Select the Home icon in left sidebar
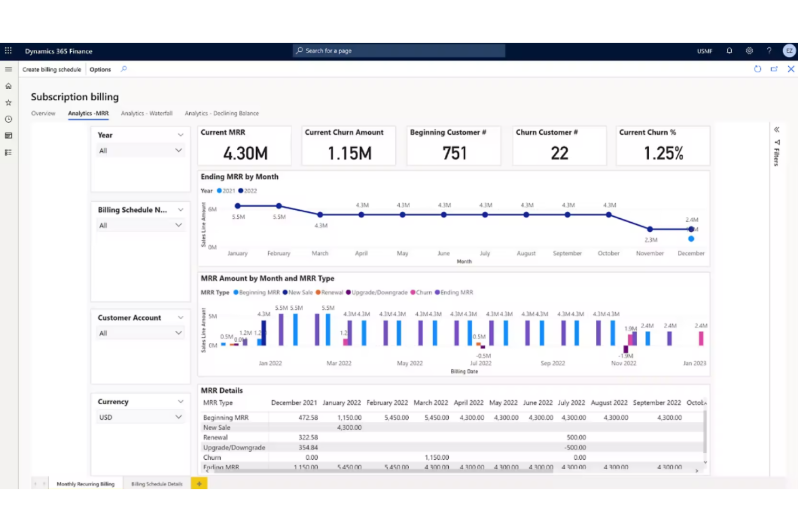Viewport: 798px width, 532px height. tap(8, 86)
